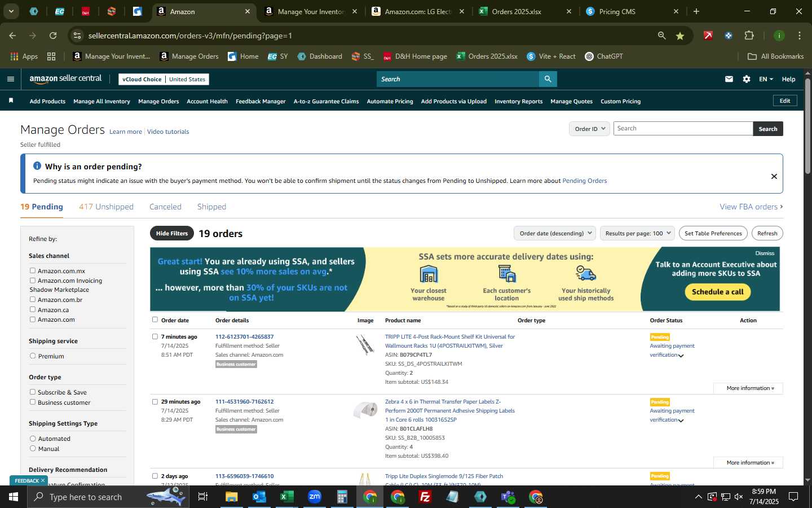Open order link 112-6123701-4265837

pyautogui.click(x=244, y=336)
